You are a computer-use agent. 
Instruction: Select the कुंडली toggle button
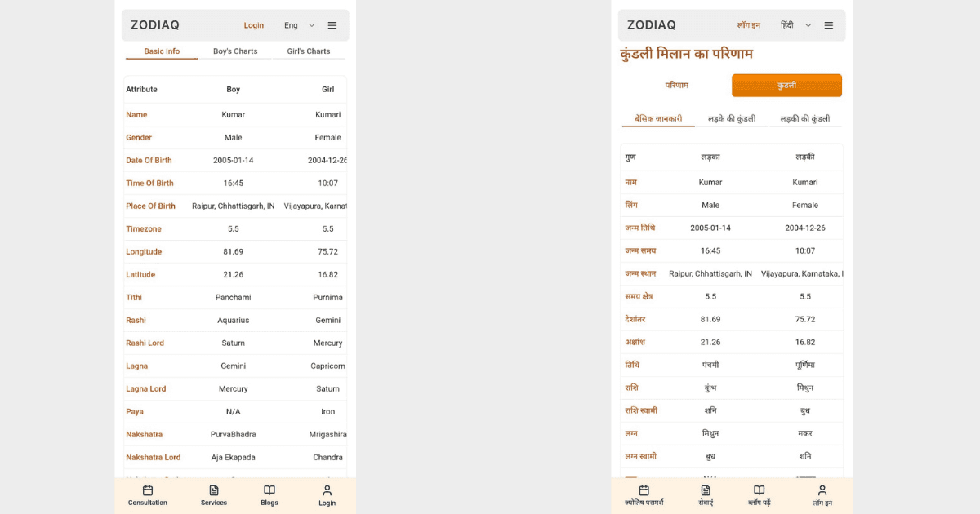pos(786,85)
